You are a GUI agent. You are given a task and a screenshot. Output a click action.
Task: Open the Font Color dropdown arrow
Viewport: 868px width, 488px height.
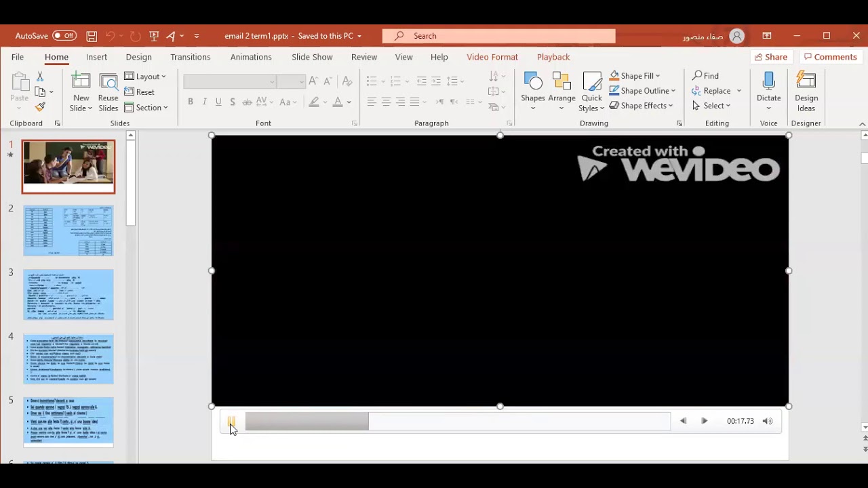349,102
